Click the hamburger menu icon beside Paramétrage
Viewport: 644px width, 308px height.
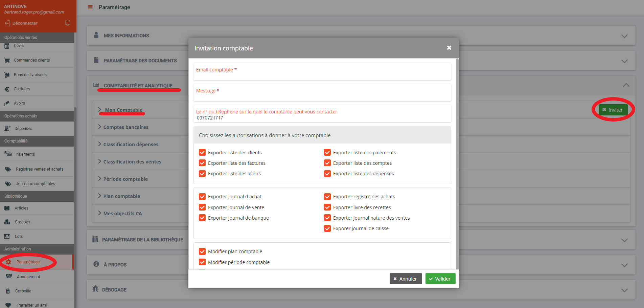click(x=90, y=7)
